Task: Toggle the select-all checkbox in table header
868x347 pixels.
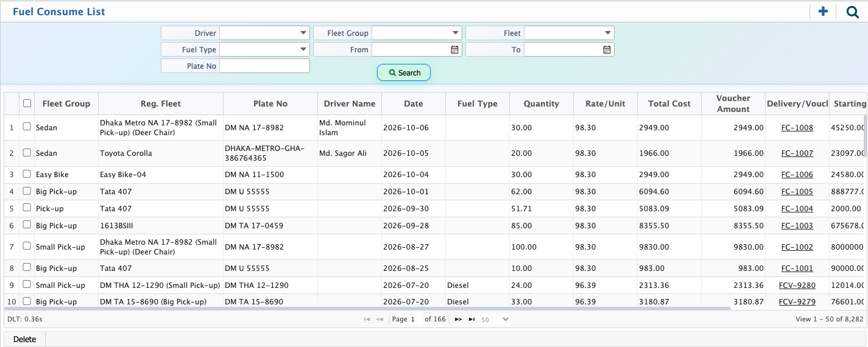Action: pos(27,103)
